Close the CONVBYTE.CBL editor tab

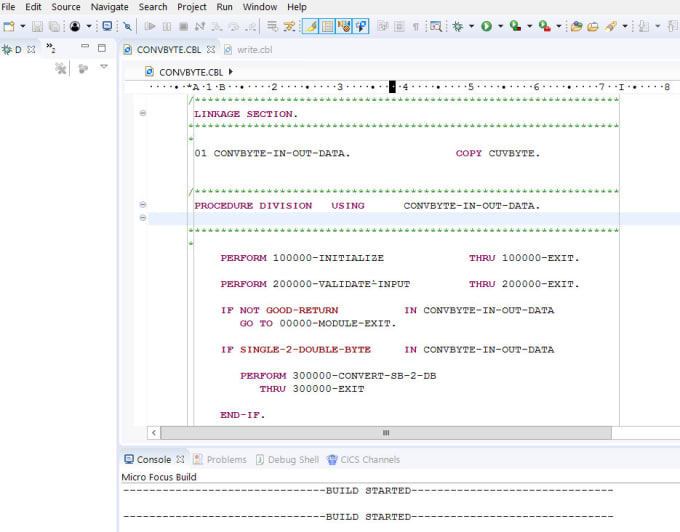[x=211, y=49]
